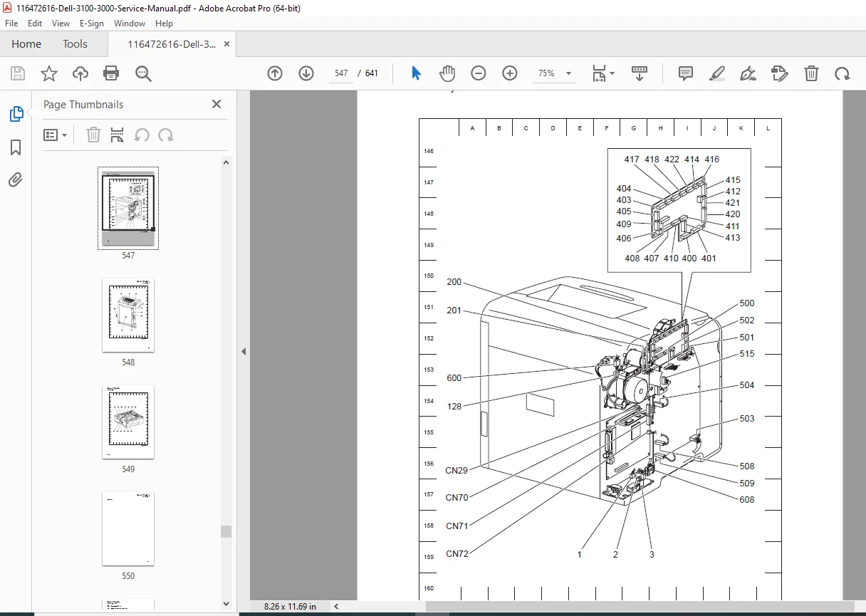
Task: Click the thumbnails scrollbar up arrow
Action: pyautogui.click(x=226, y=162)
